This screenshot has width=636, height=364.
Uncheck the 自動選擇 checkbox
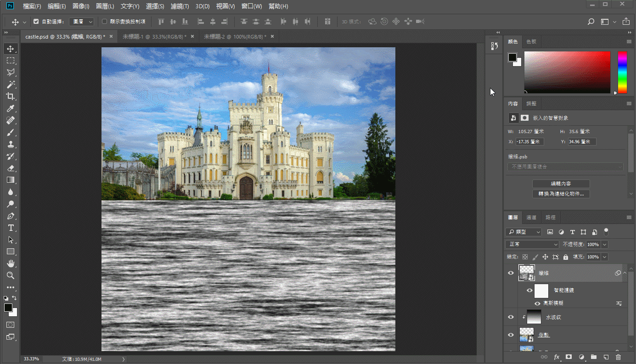tap(36, 22)
